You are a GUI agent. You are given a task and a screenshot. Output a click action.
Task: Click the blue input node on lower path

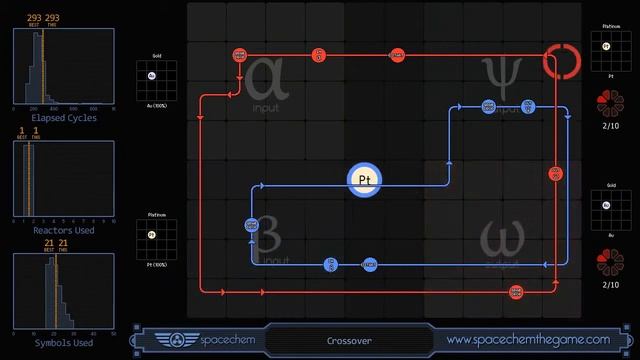[x=331, y=264]
